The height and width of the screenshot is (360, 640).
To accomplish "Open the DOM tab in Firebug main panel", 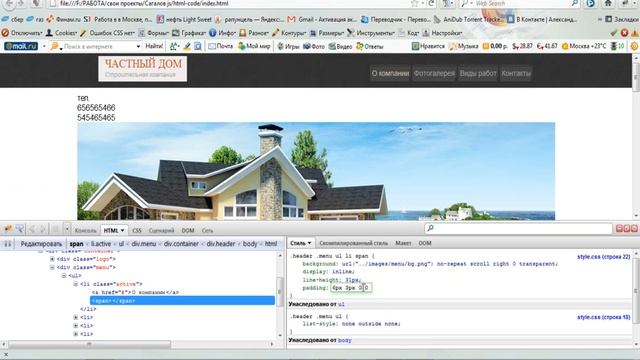I will (188, 231).
